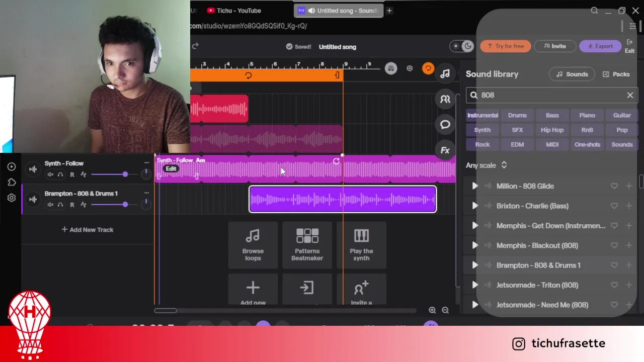
Task: Arm recording on Brampton track
Action: [x=72, y=205]
